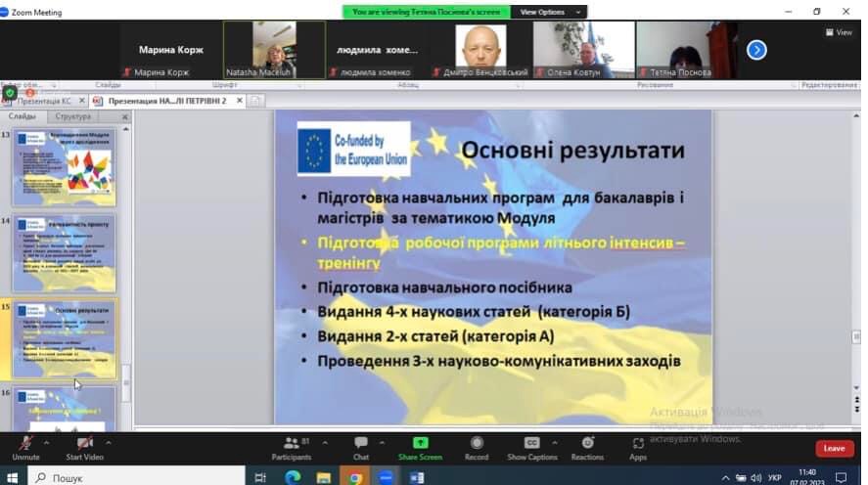Open a new document tab
Viewport: 868px width, 485px height.
tap(255, 101)
